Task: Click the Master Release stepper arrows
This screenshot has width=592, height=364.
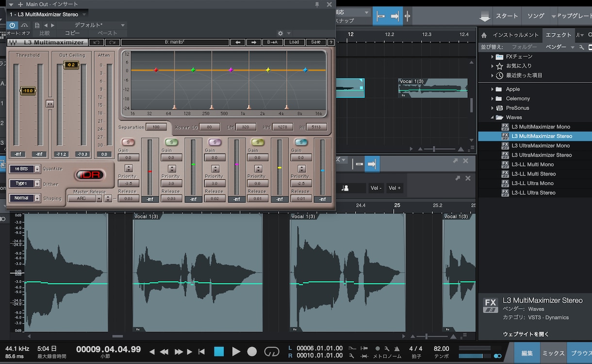Action: (108, 198)
